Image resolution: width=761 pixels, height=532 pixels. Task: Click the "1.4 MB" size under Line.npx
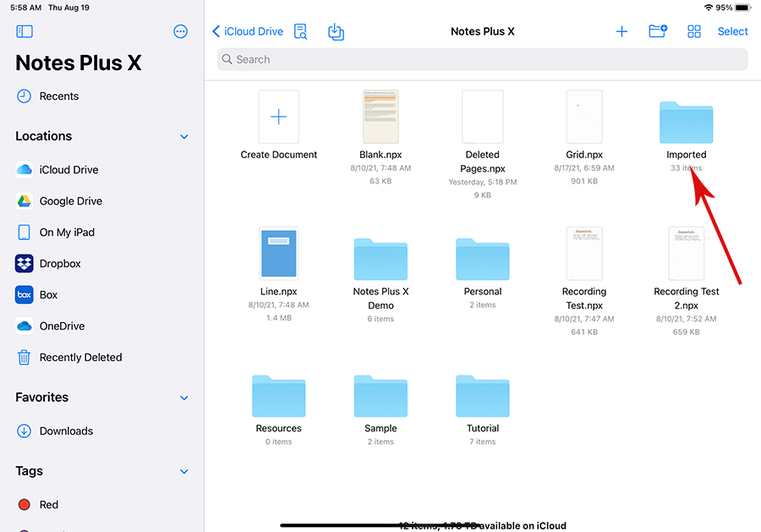coord(278,318)
